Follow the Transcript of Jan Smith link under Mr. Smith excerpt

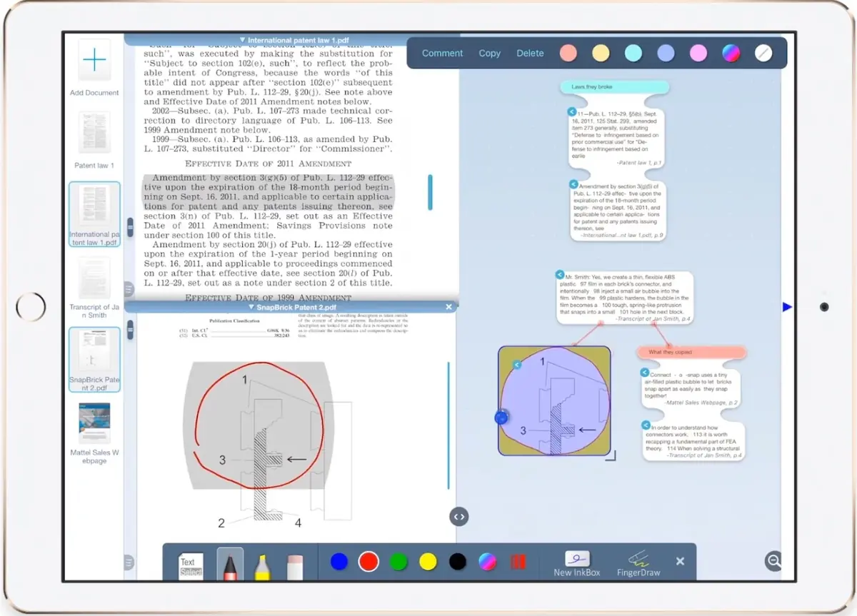point(653,318)
